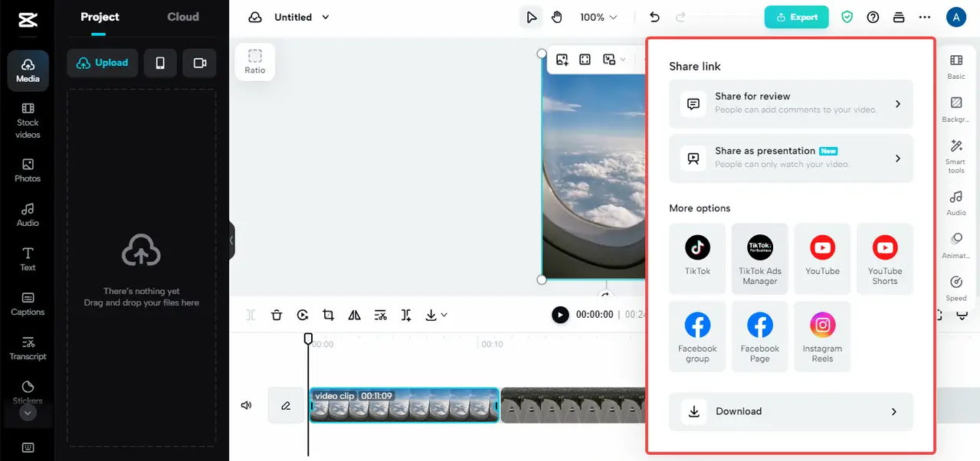The height and width of the screenshot is (461, 980).
Task: Open the Transcript panel
Action: 28,348
